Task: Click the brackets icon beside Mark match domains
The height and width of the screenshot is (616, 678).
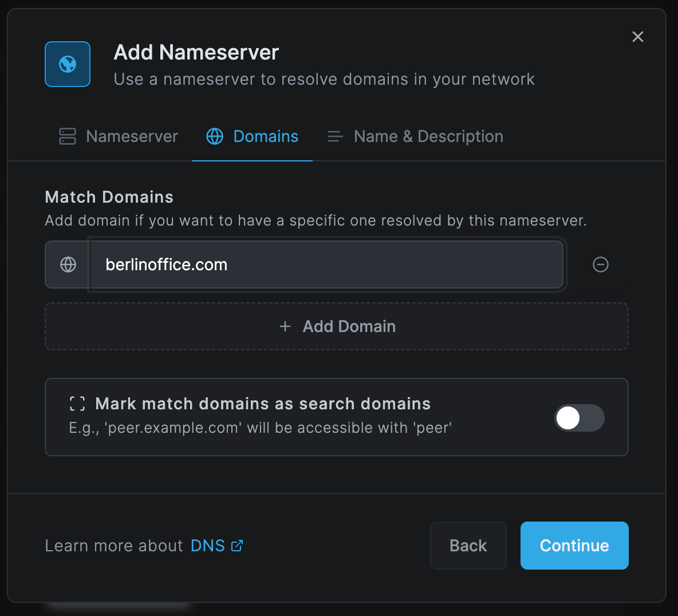Action: (77, 404)
